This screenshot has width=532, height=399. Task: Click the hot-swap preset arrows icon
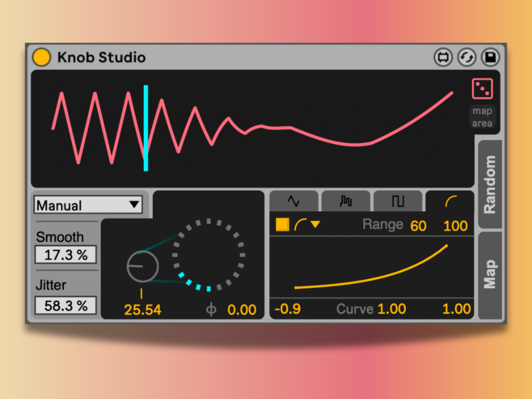coord(467,57)
